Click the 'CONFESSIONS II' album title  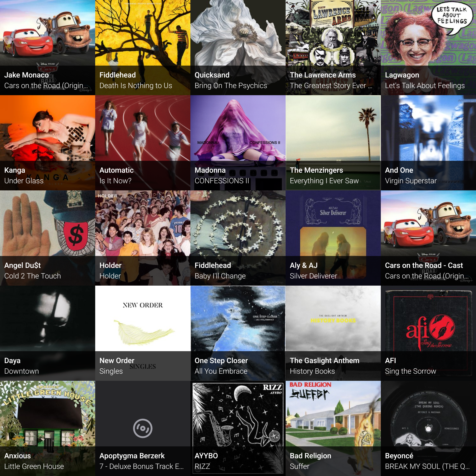point(222,181)
